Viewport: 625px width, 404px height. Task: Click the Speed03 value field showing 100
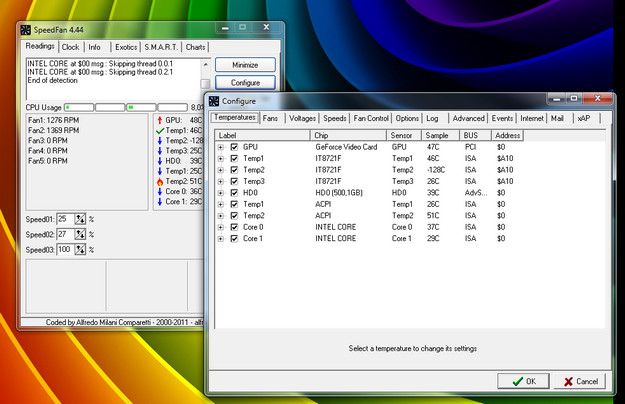65,250
